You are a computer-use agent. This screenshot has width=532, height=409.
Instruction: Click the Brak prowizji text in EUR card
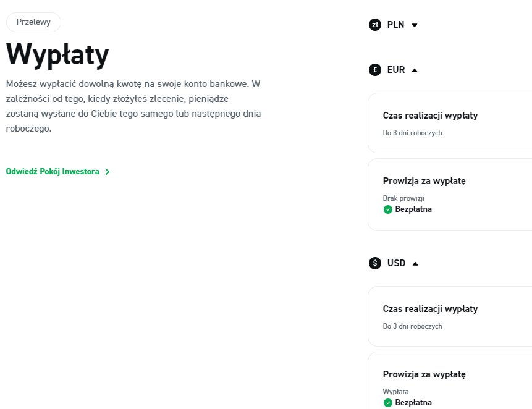tap(403, 198)
